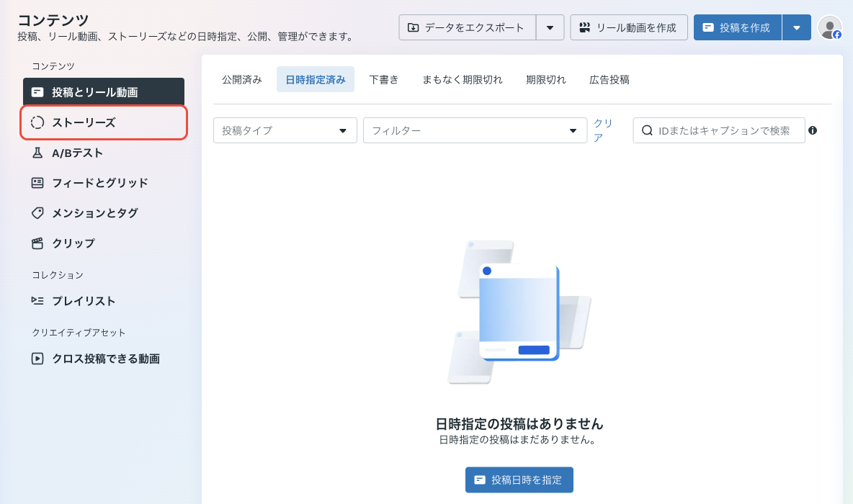Screen dimensions: 853x504
Task: Open まもなく期限切れ tab
Action: 463,79
